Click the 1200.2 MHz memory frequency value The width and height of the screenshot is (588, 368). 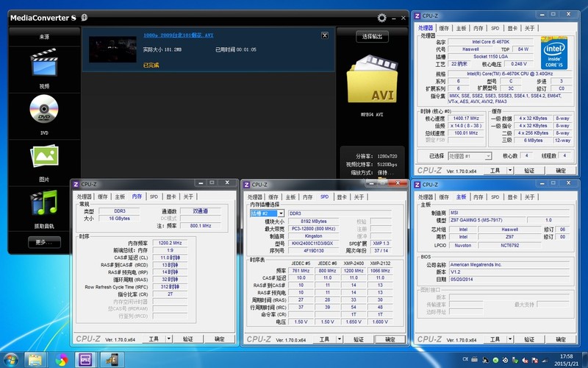pos(170,243)
